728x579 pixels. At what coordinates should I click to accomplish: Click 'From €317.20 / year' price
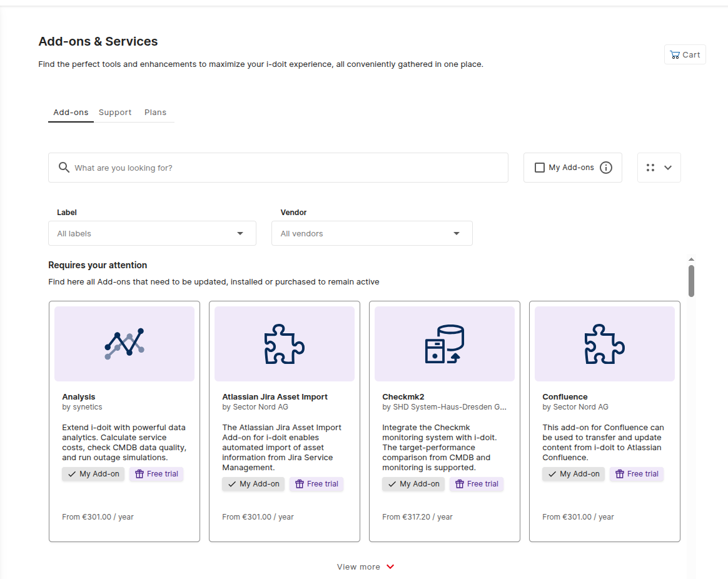[417, 516]
